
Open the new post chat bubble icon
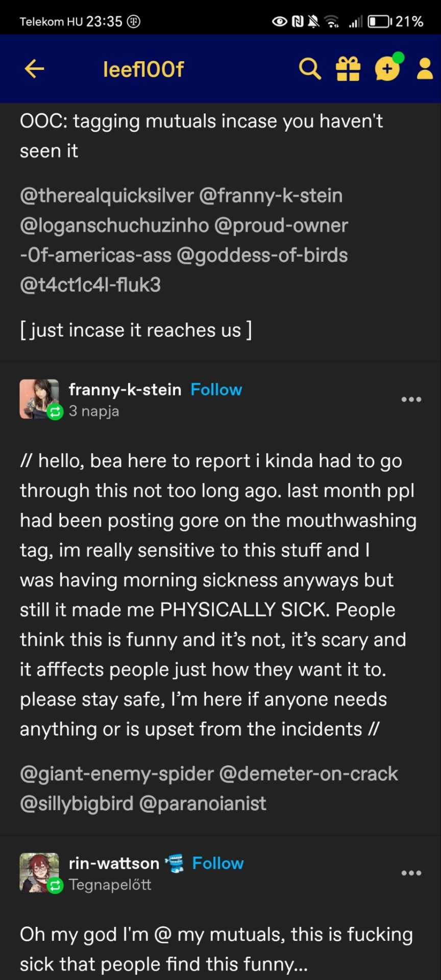[x=387, y=69]
